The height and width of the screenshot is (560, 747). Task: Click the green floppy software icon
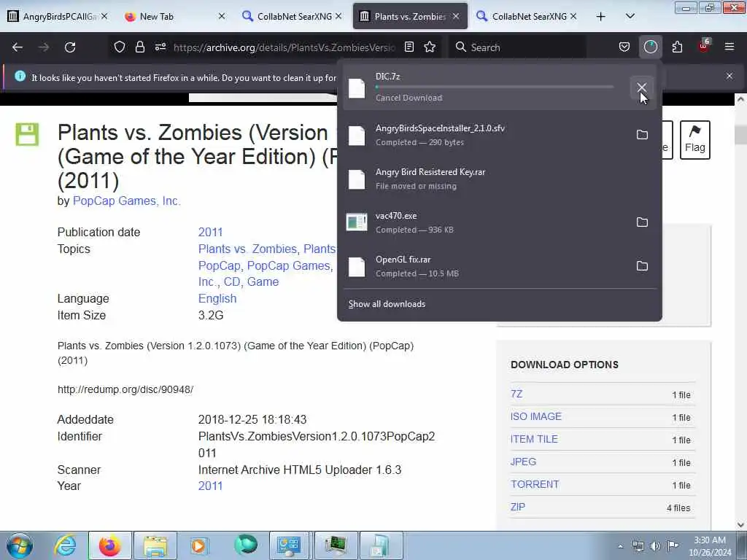click(x=27, y=134)
